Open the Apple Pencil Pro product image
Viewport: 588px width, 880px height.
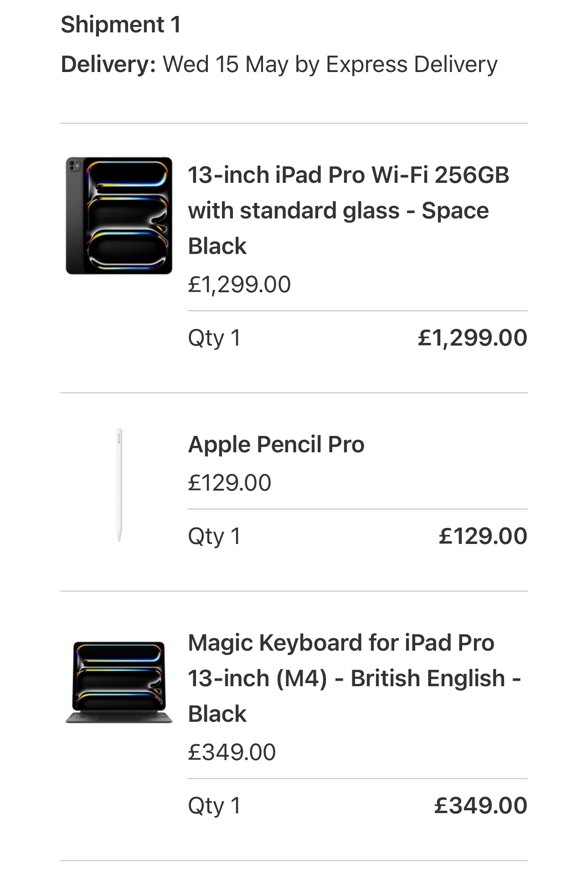coord(119,485)
